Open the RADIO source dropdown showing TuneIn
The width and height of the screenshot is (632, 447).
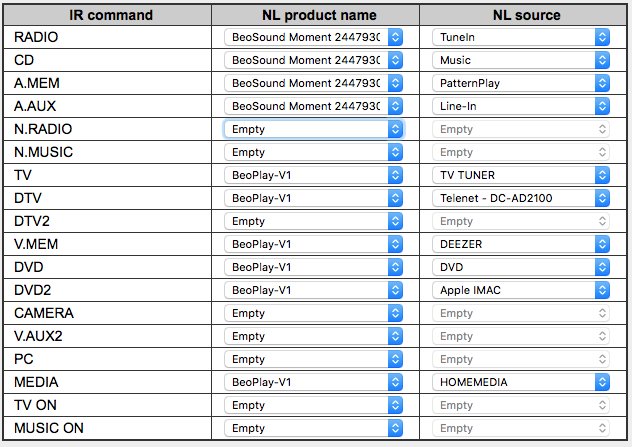click(522, 37)
